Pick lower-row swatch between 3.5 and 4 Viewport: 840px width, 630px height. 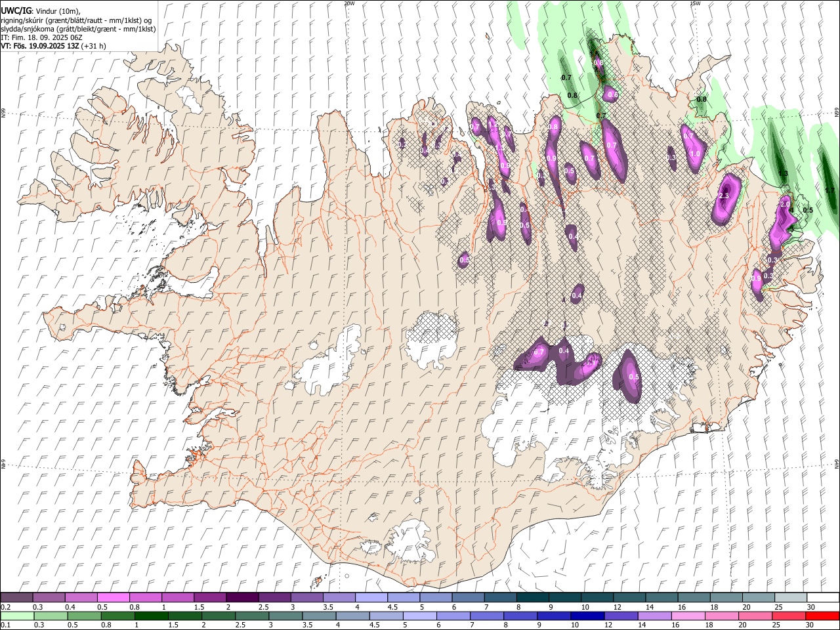320,616
